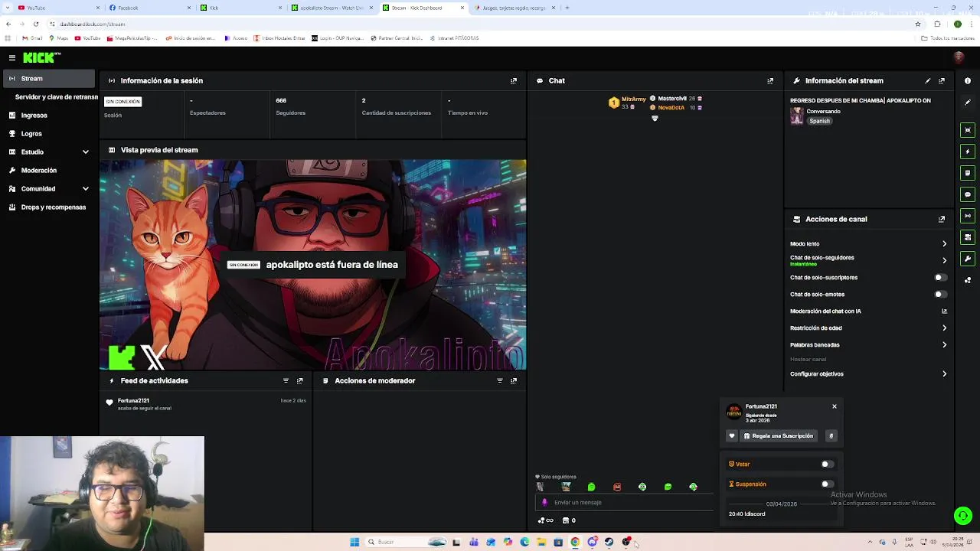Pop out the Acciones de canal panel
The height and width of the screenshot is (551, 980).
[942, 219]
